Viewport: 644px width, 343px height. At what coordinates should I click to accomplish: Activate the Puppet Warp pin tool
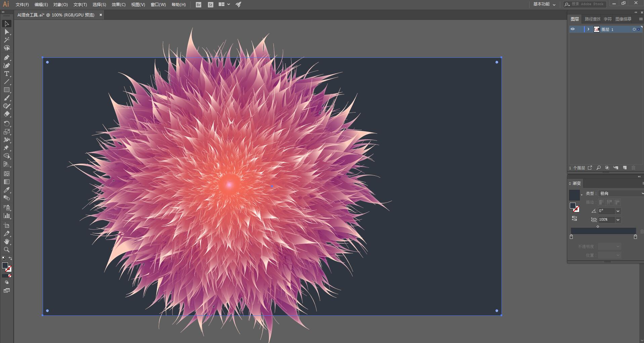point(7,148)
